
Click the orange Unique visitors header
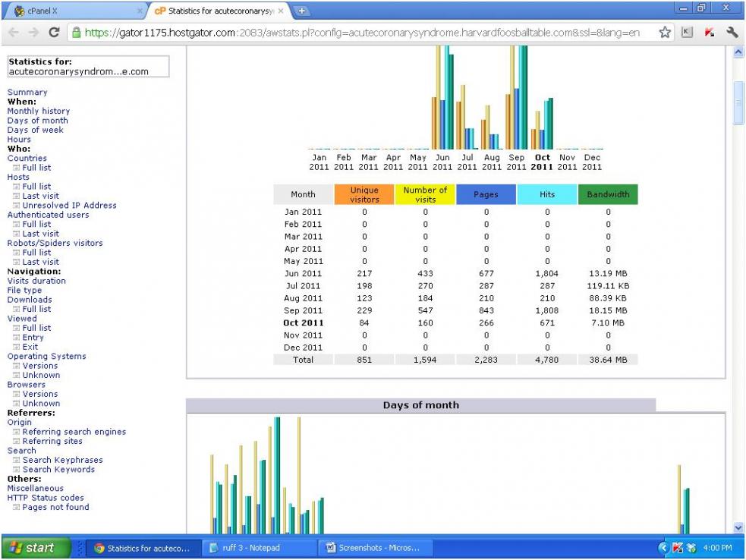(364, 195)
